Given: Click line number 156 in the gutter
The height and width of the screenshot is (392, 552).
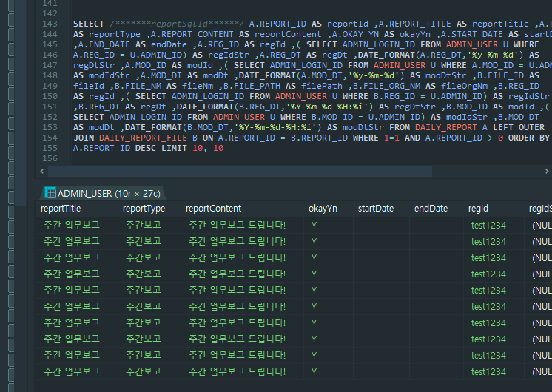Looking at the screenshot, I should (x=50, y=158).
